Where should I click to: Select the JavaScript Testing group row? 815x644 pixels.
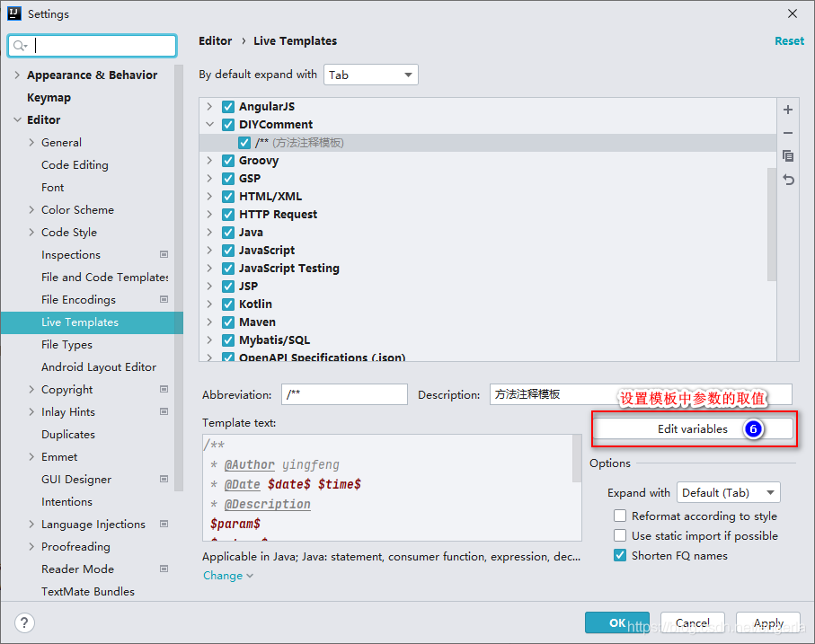pyautogui.click(x=488, y=268)
